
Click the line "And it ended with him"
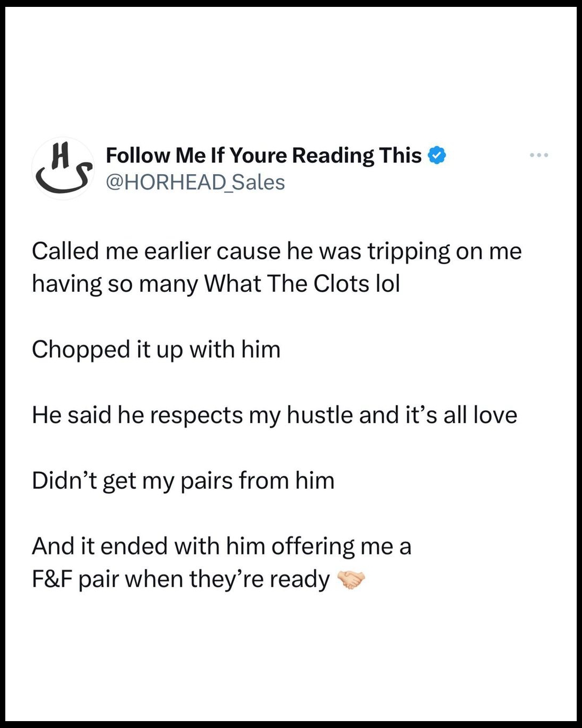click(221, 546)
